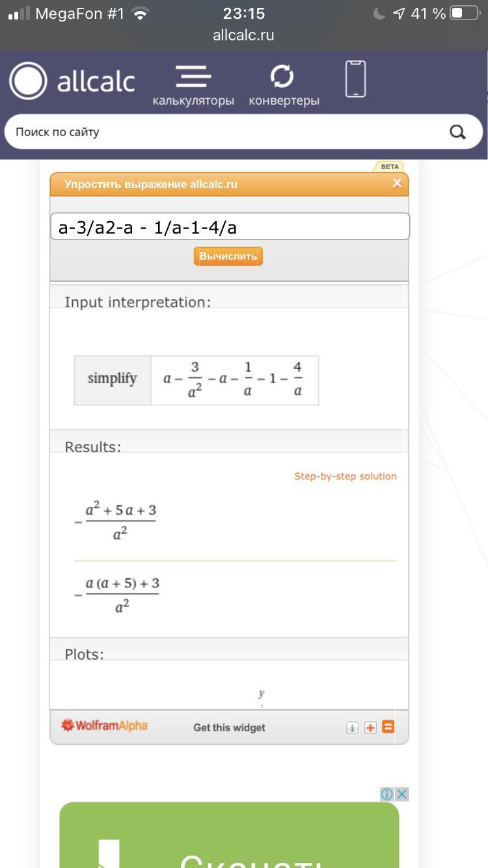Close the advertisement with the X icon

click(x=402, y=794)
